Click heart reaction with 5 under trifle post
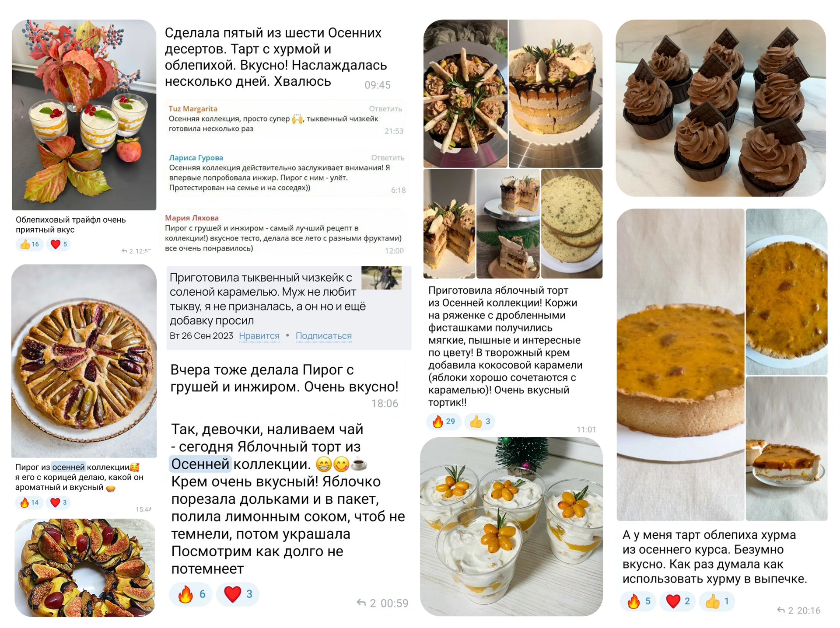 click(59, 244)
